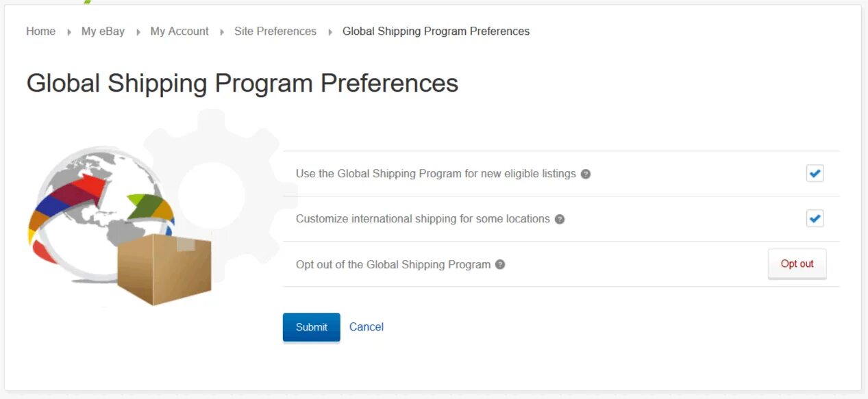The image size is (868, 399).
Task: Uncheck Use the Global Shipping Program checkbox
Action: 815,174
